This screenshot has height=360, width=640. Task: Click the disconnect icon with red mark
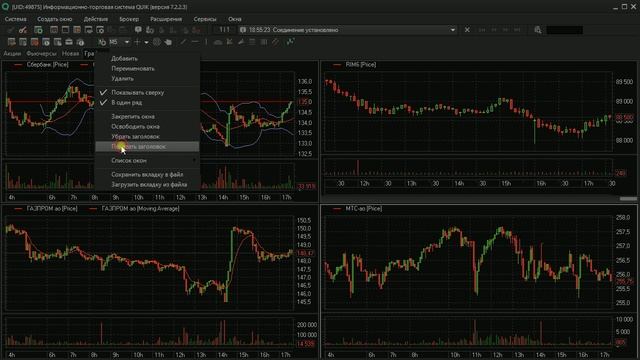coord(22,30)
